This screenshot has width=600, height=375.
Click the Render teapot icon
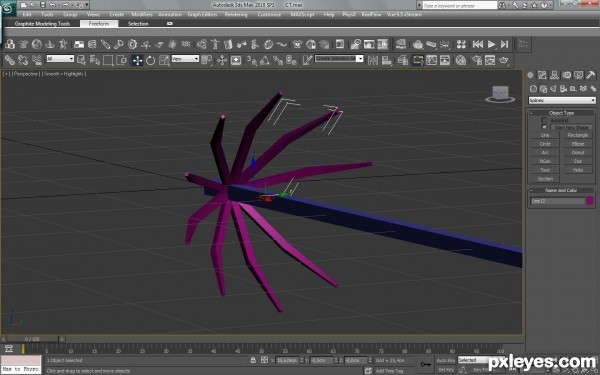(504, 60)
